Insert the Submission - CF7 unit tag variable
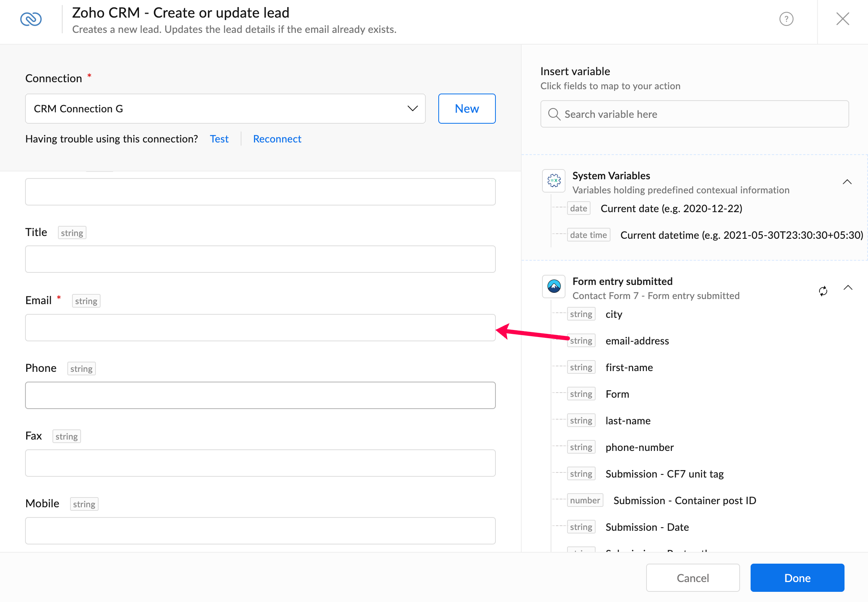This screenshot has height=602, width=868. [665, 474]
